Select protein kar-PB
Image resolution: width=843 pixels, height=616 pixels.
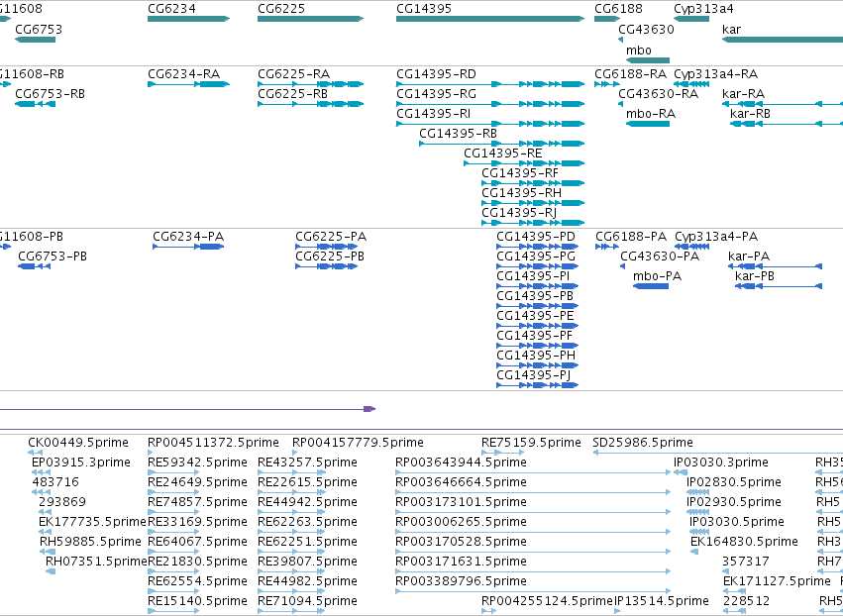point(755,276)
